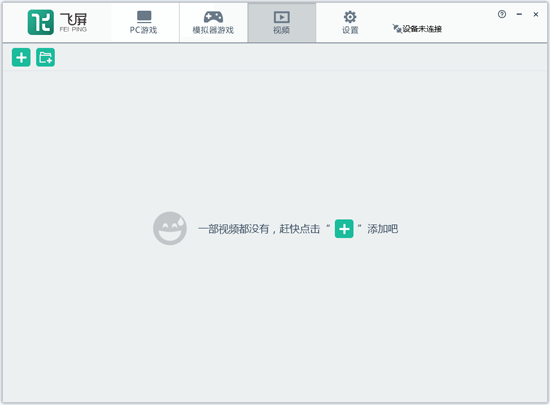Open the 模拟器游戏 tab label
Image resolution: width=550 pixels, height=405 pixels.
(x=213, y=30)
